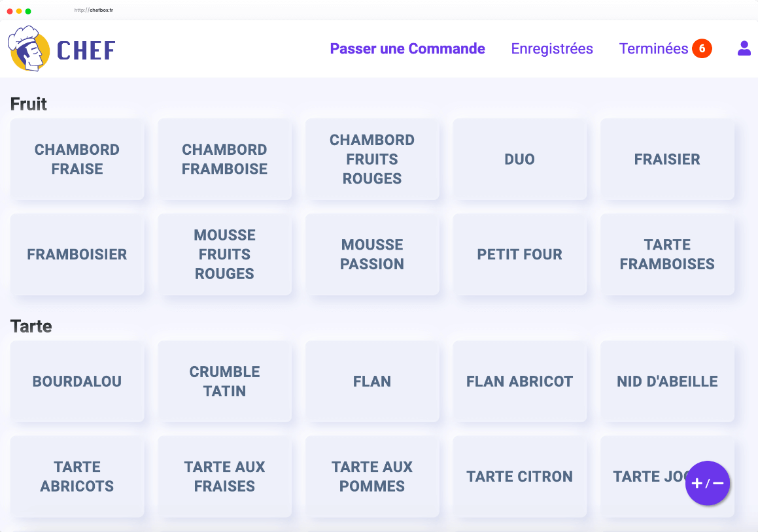Select the Flan Abricot button
The width and height of the screenshot is (758, 532).
tap(520, 382)
